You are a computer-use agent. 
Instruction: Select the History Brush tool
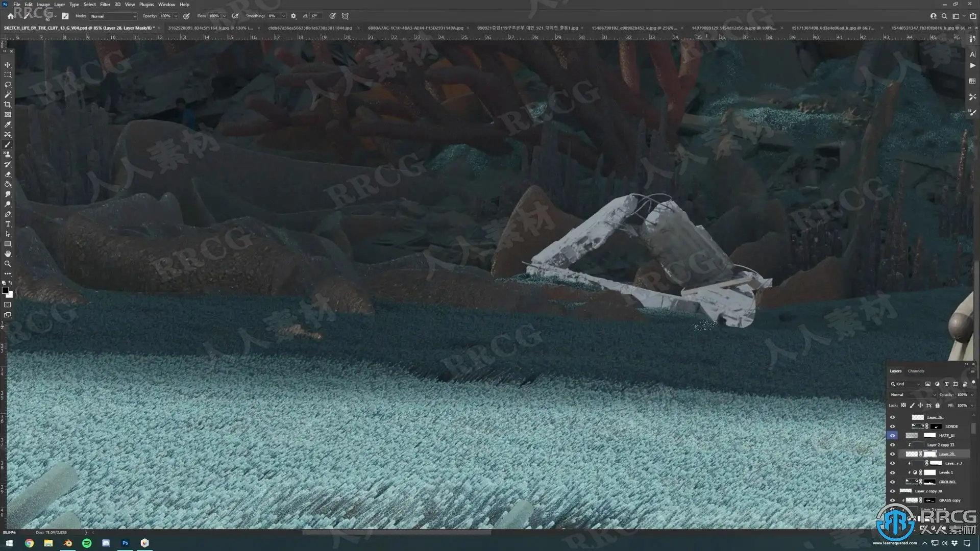pyautogui.click(x=8, y=164)
